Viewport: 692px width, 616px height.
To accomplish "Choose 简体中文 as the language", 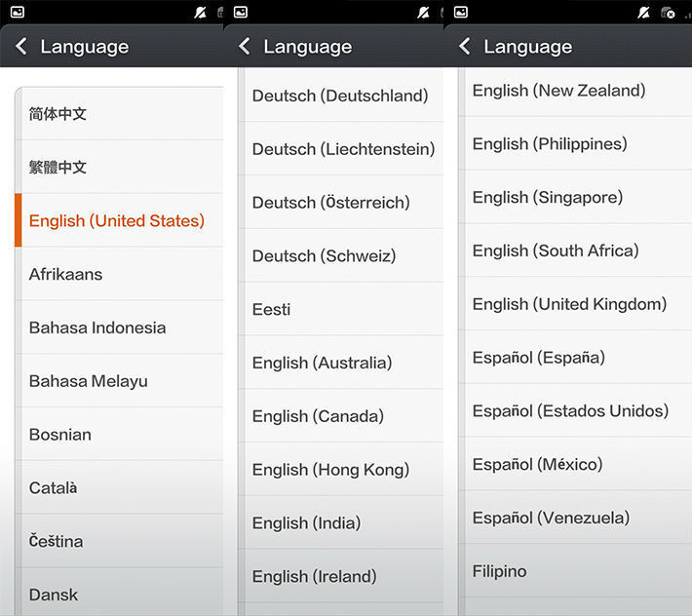I will 58,114.
